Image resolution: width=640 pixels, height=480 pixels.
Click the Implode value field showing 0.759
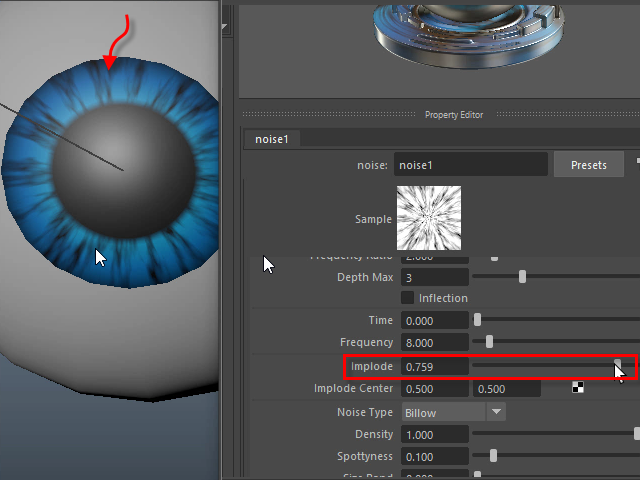434,367
